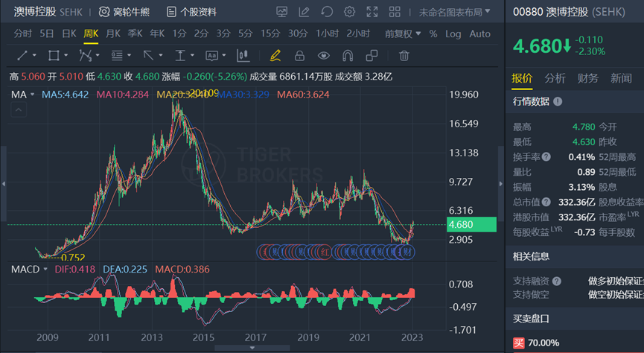Select the price range measurement tool
This screenshot has height=353, width=644.
tap(180, 55)
